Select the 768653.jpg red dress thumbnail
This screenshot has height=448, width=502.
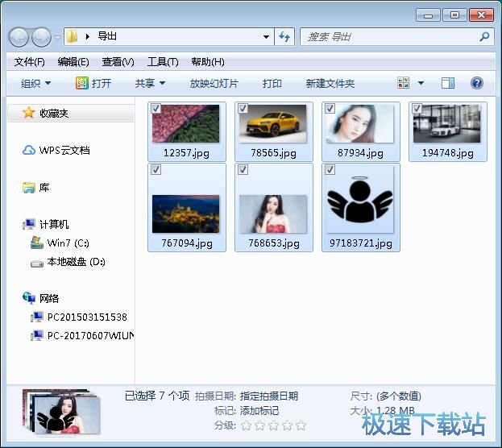(273, 214)
